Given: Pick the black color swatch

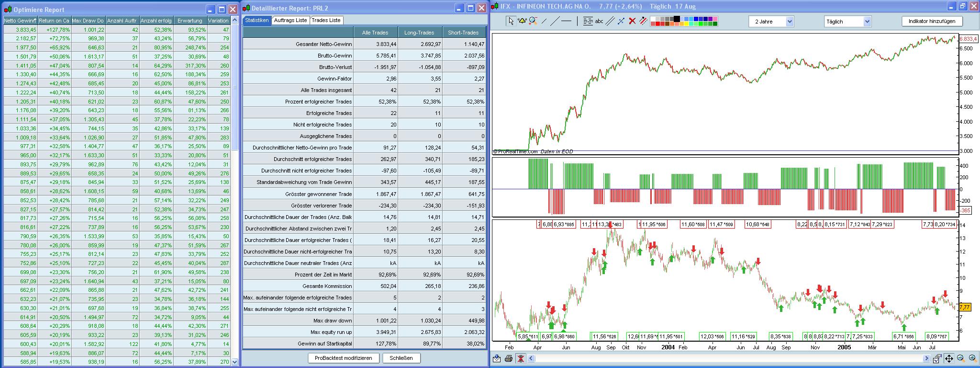Looking at the screenshot, I should 677,19.
